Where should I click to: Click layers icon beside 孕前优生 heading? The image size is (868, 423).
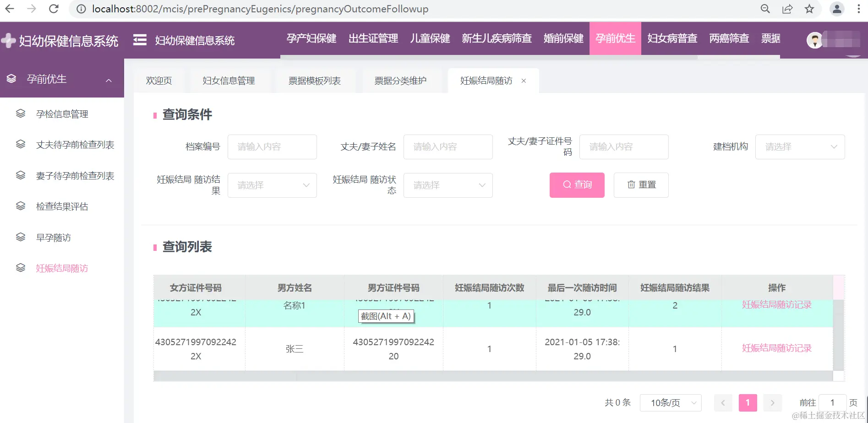[11, 79]
